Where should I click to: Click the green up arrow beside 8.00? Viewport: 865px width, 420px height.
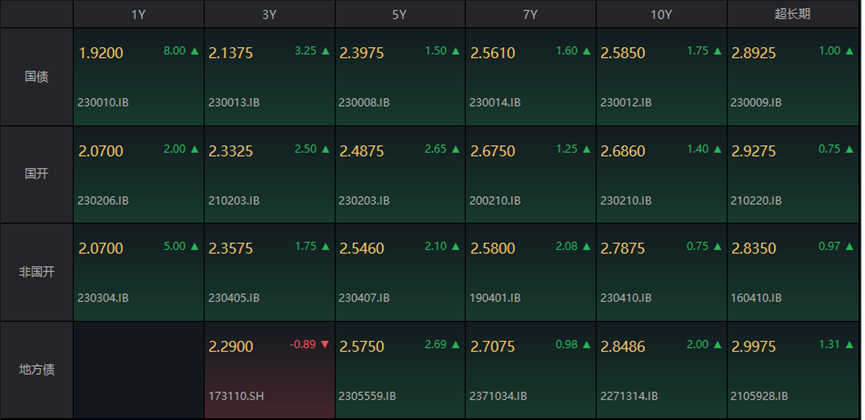pyautogui.click(x=194, y=51)
